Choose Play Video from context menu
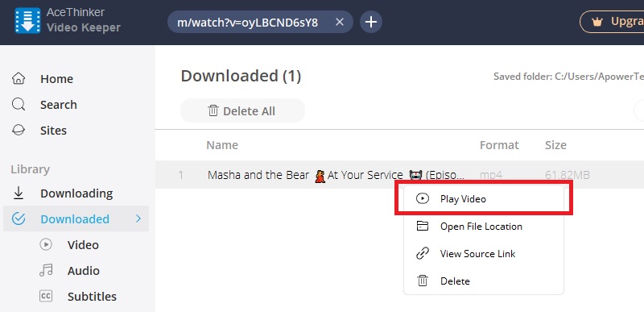 (484, 198)
